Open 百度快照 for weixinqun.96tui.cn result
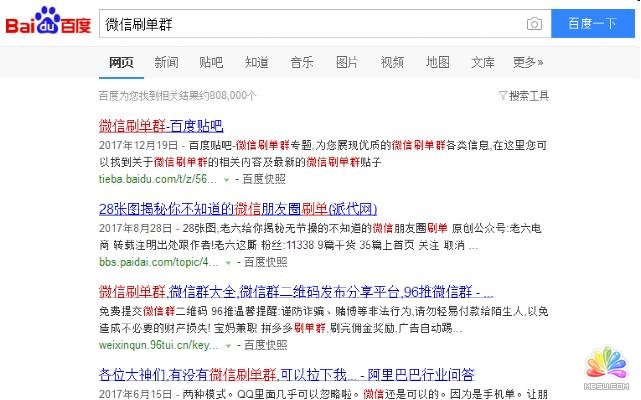The image size is (641, 400). coord(266,345)
